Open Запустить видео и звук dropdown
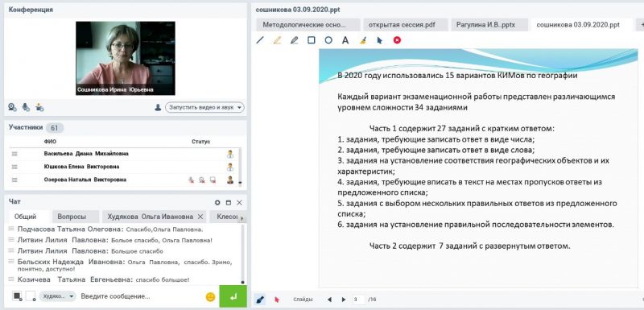Image resolution: width=644 pixels, height=310 pixels. [x=204, y=107]
